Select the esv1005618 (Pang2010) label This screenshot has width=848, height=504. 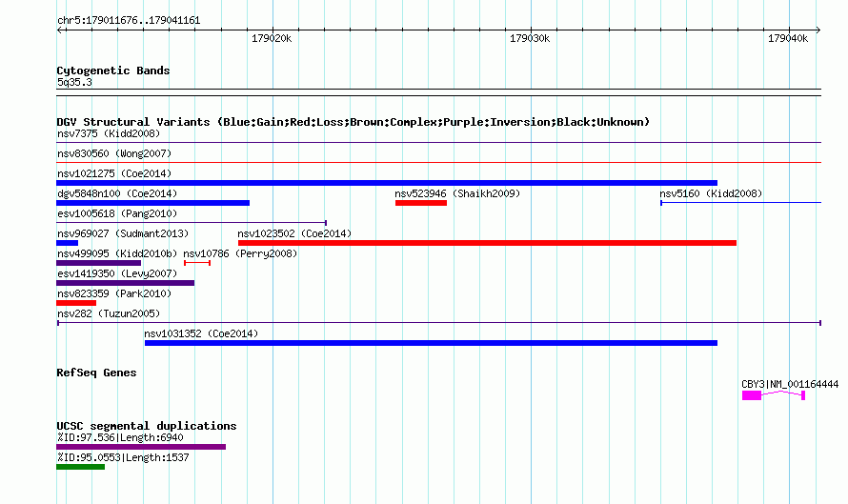pyautogui.click(x=117, y=213)
